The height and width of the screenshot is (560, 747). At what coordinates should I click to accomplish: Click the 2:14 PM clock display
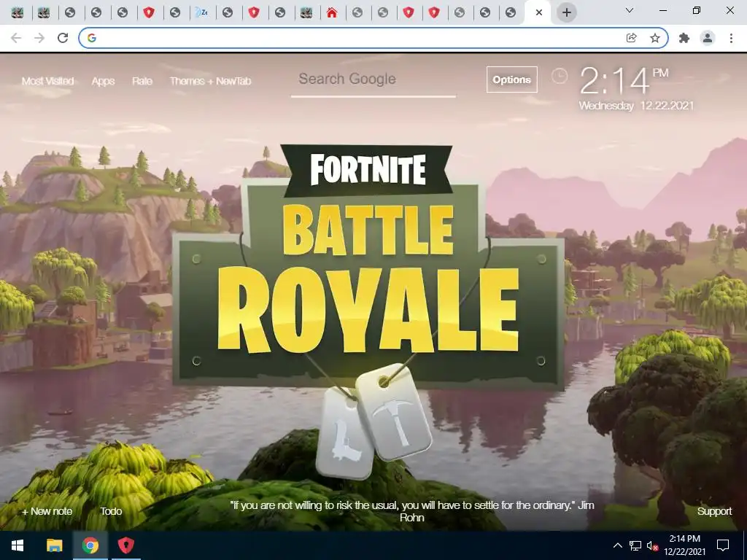point(624,81)
